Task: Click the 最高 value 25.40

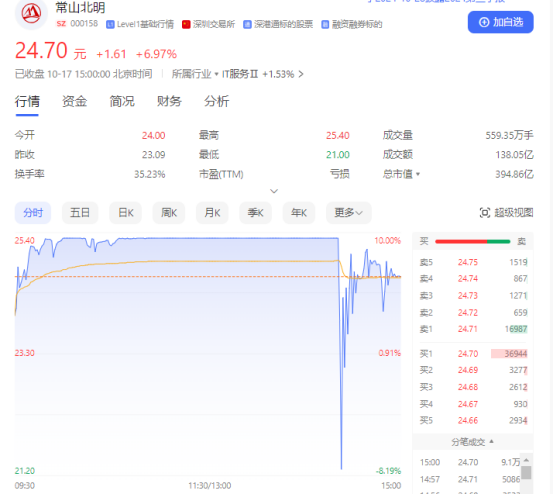Action: (337, 135)
